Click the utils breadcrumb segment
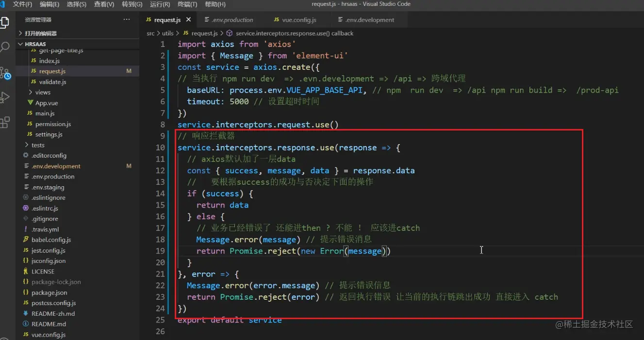The image size is (644, 340). point(168,33)
